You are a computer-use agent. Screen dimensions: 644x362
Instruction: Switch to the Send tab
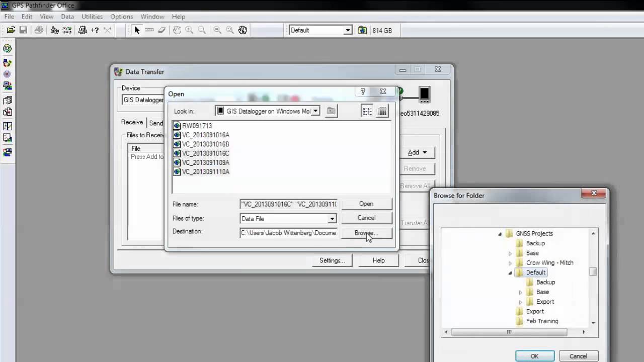click(156, 123)
